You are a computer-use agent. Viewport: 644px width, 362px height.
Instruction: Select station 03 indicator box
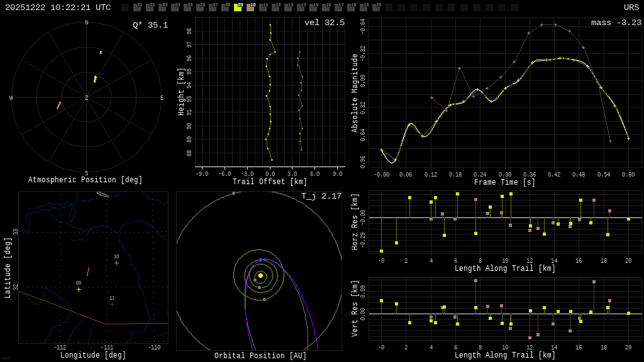[162, 8]
